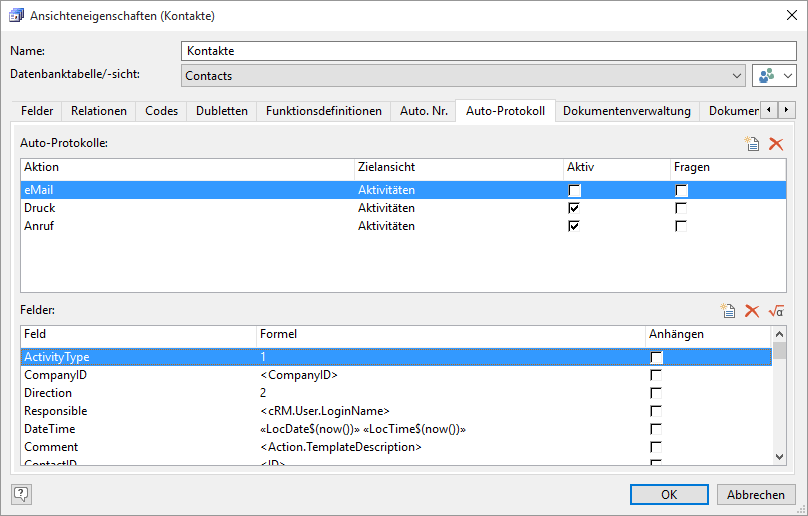This screenshot has height=516, width=808.
Task: Switch to Dubletten tab
Action: pos(222,111)
